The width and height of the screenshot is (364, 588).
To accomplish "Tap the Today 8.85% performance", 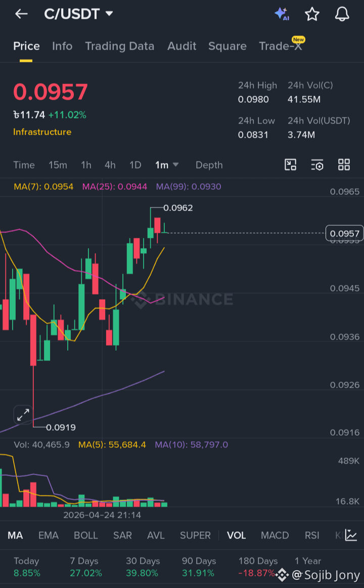I will pos(27,567).
